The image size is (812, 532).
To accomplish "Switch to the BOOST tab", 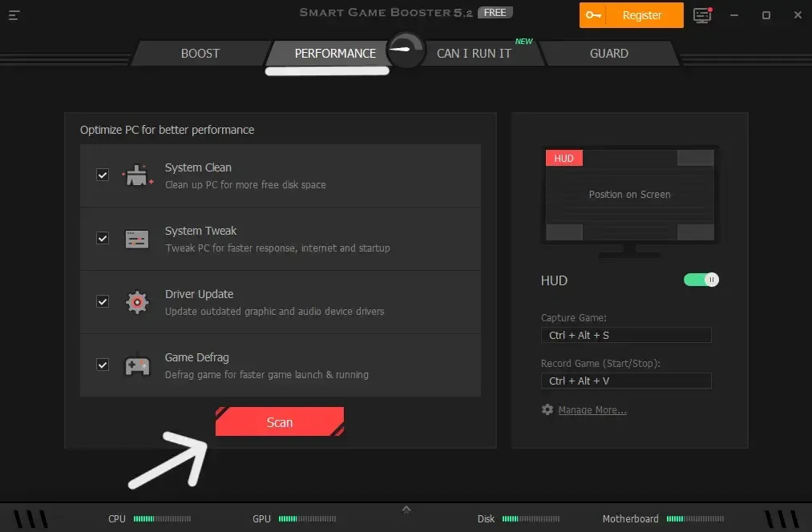I will (x=200, y=53).
